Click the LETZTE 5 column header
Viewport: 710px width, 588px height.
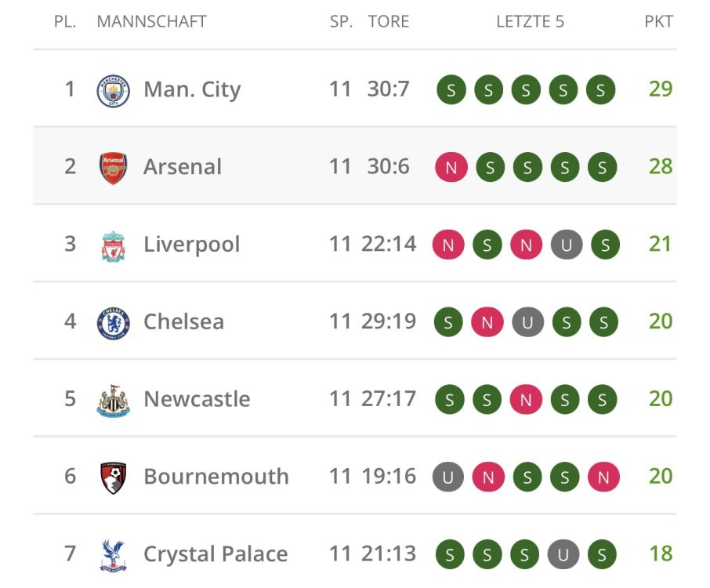click(530, 22)
